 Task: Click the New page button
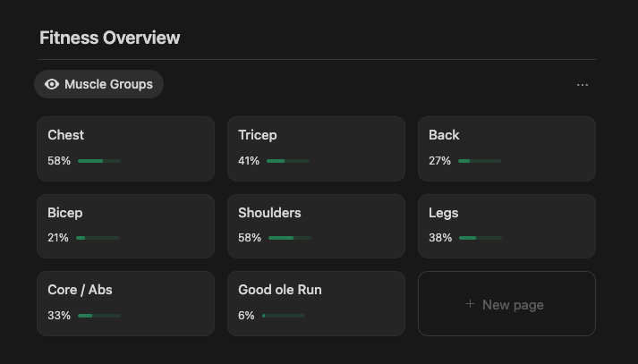pyautogui.click(x=506, y=304)
